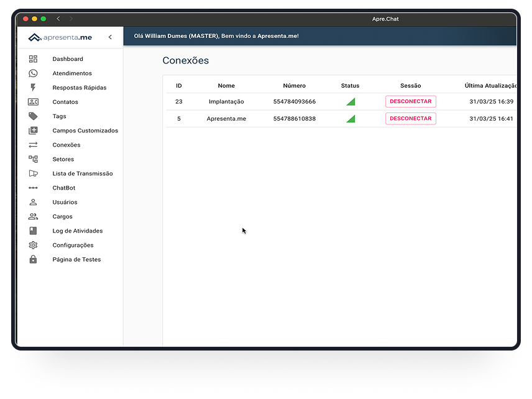
Task: Select the lightning bolt Respostas Rápidas icon
Action: pos(33,88)
